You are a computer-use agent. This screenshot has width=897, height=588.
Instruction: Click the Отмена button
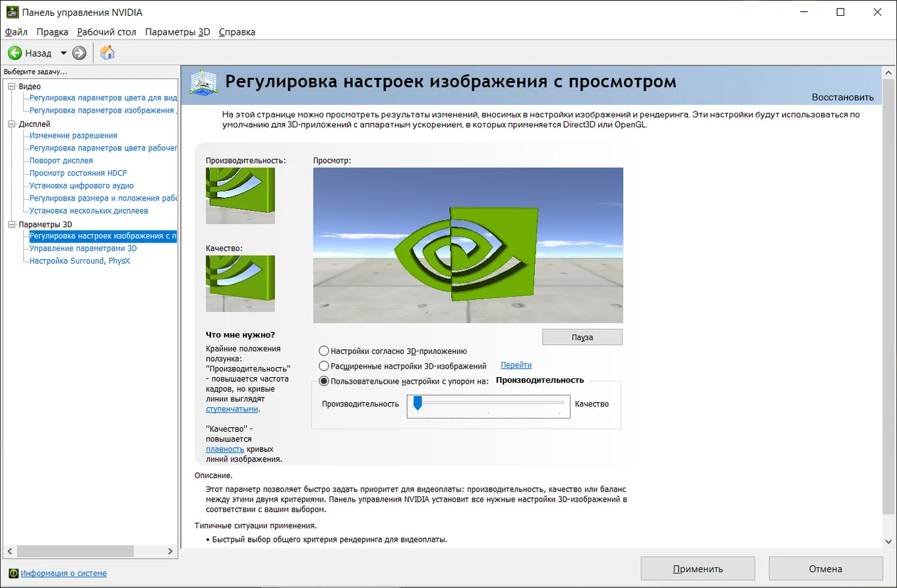[x=826, y=569]
